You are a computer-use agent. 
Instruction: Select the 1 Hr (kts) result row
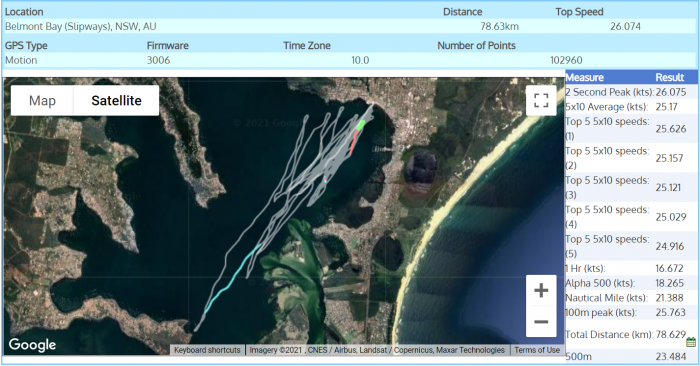631,268
